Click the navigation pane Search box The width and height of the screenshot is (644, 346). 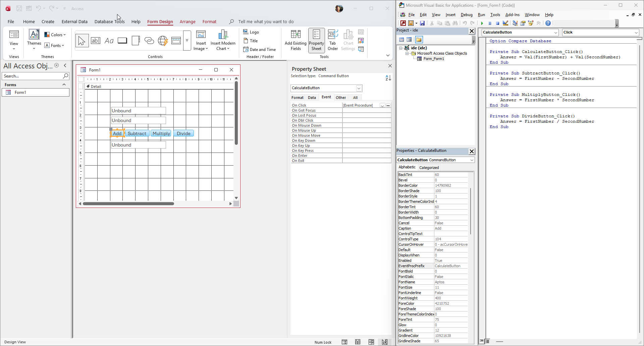pyautogui.click(x=32, y=76)
